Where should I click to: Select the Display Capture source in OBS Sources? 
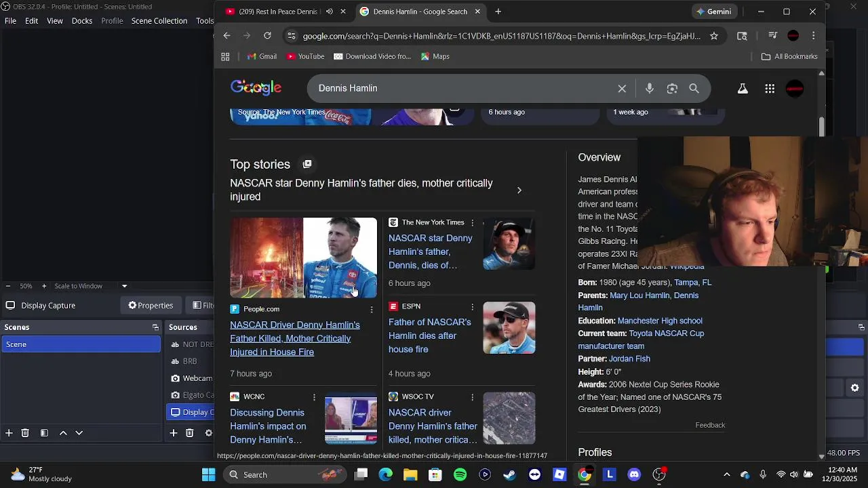[191, 412]
